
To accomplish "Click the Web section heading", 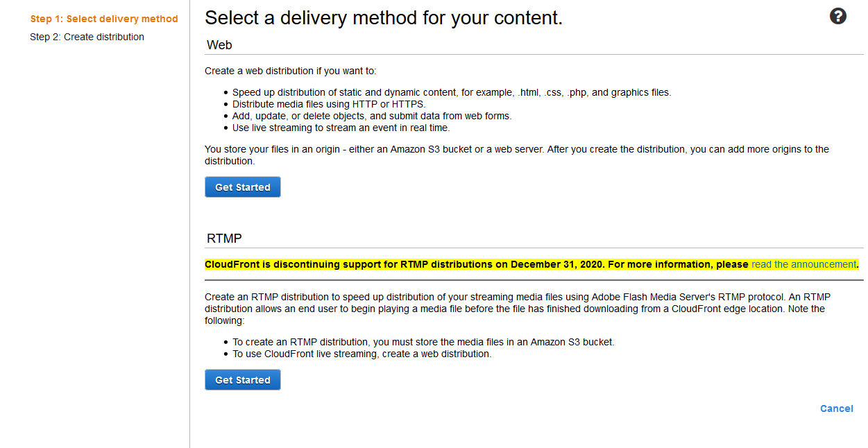I will pyautogui.click(x=219, y=45).
